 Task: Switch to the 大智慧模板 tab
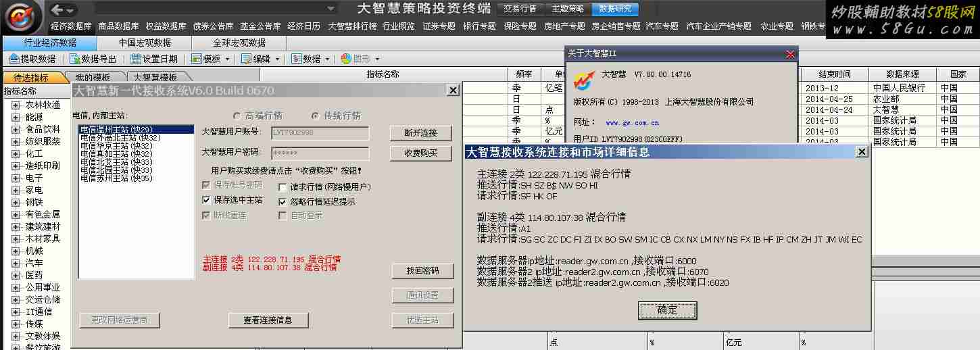coord(155,77)
